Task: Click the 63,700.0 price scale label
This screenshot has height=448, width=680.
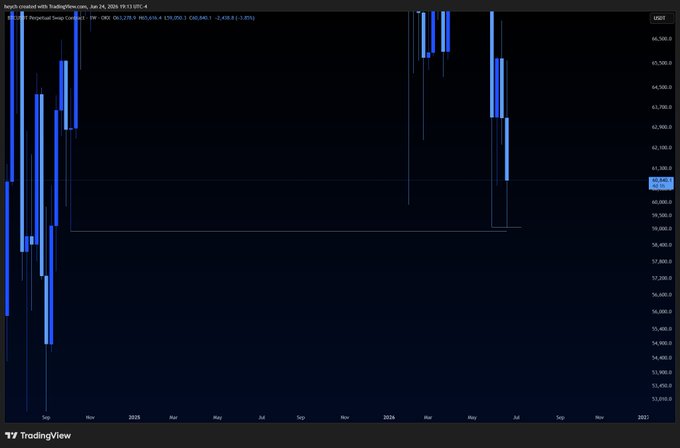Action: point(662,108)
